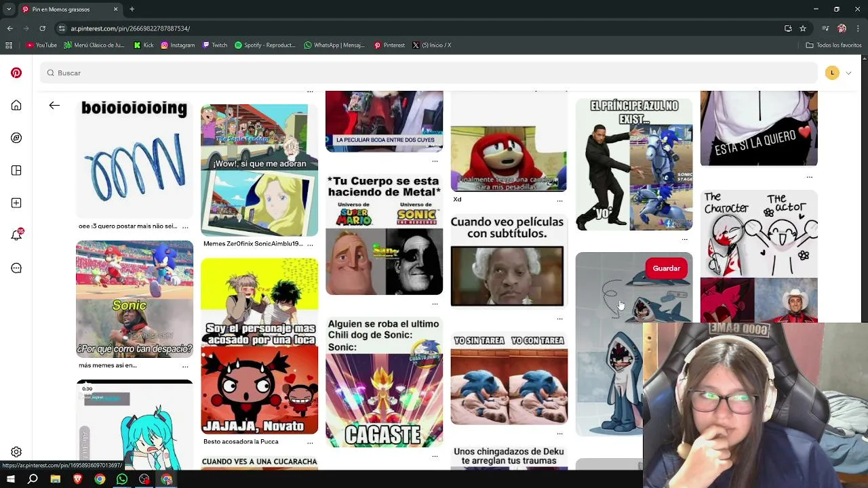Click the 'Besto acosadora la Pucca' caption
This screenshot has height=488, width=868.
tap(241, 442)
